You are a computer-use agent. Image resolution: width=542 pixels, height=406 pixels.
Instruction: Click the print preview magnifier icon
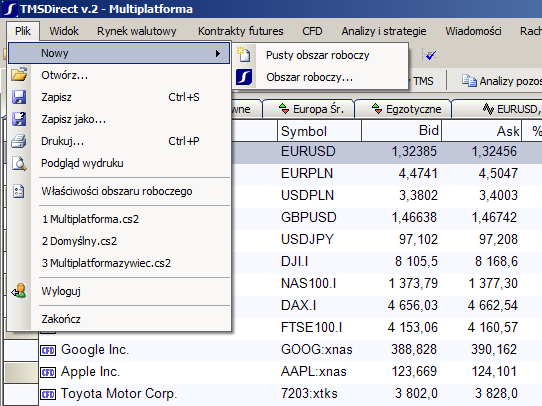click(19, 163)
